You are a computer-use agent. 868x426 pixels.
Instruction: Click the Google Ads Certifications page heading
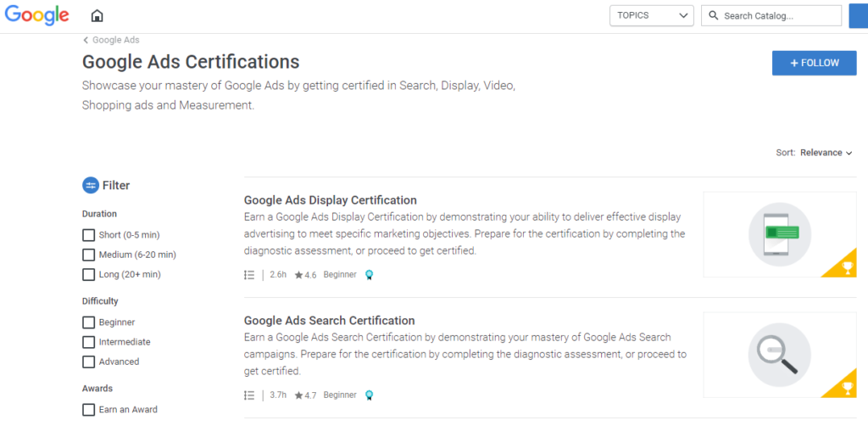(x=191, y=61)
